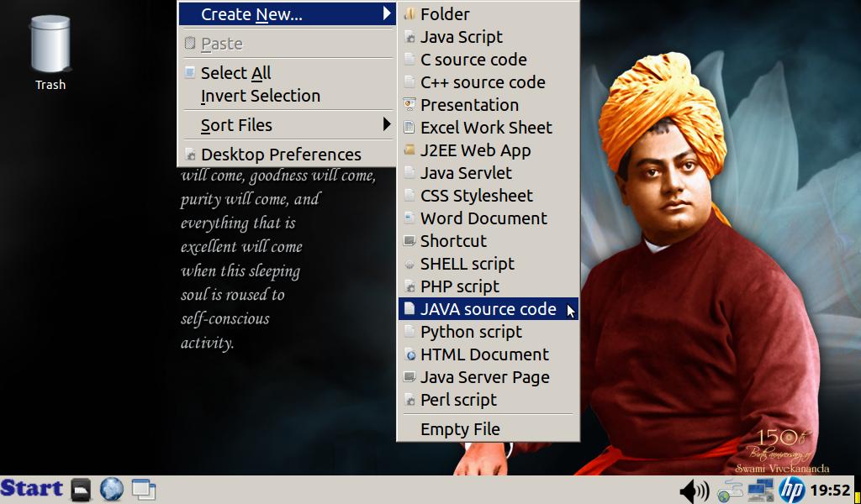Click the Java Server Page icon
Screen dimensions: 861x504
409,377
